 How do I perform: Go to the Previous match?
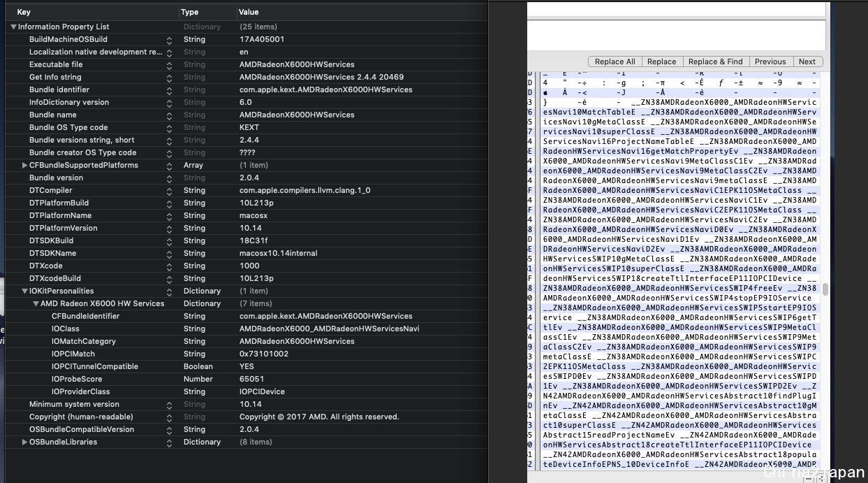pyautogui.click(x=770, y=62)
